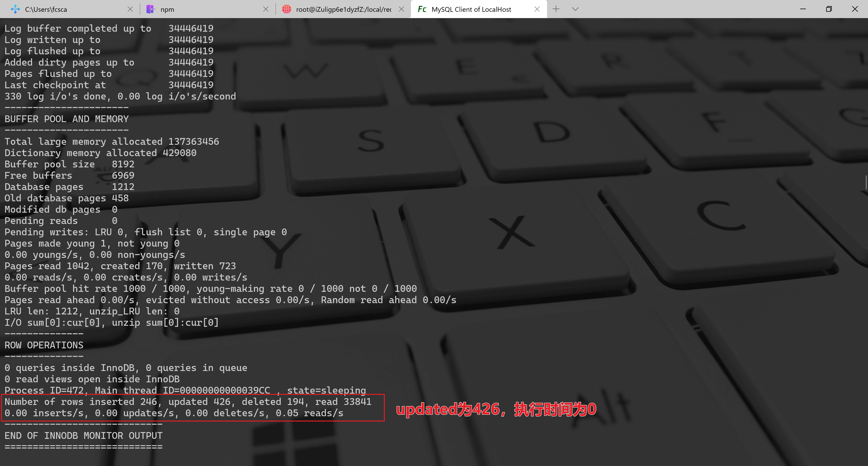
Task: Close the MySQL Client of LocalHost tab
Action: (537, 9)
